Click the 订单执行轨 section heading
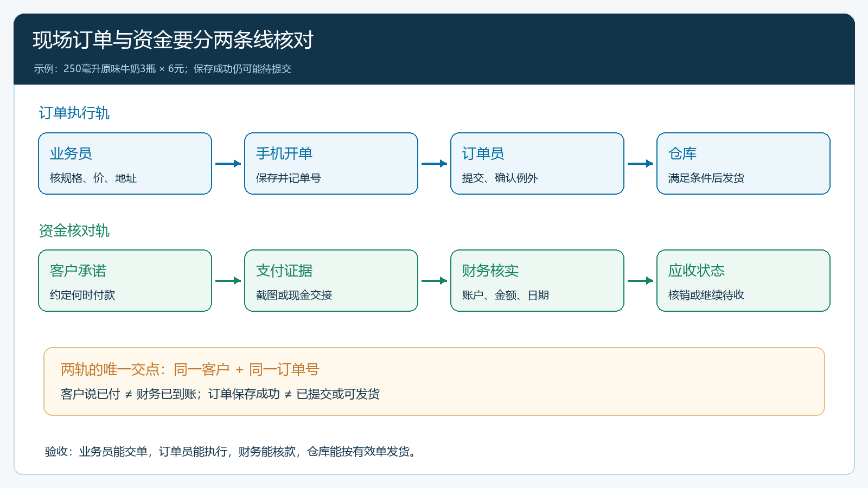 (74, 113)
